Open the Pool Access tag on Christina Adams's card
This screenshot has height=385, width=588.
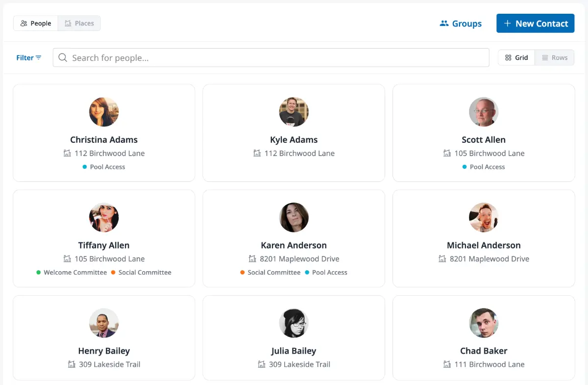coord(104,167)
